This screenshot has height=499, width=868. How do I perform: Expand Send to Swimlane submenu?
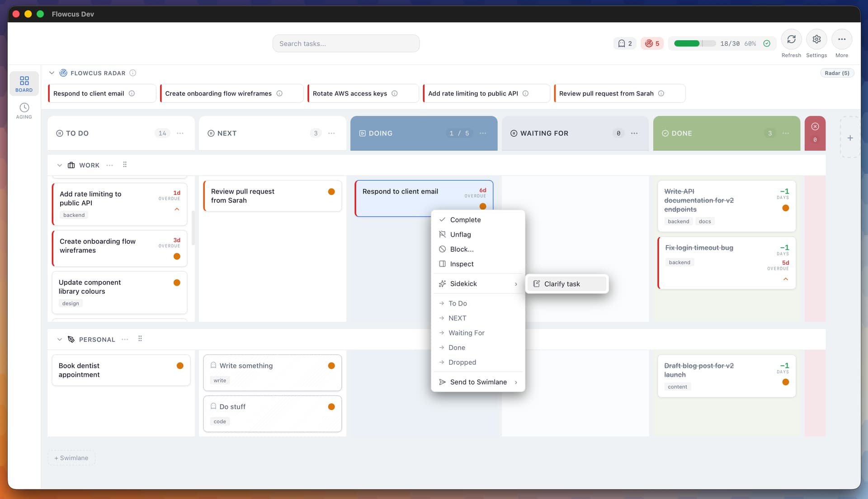478,382
